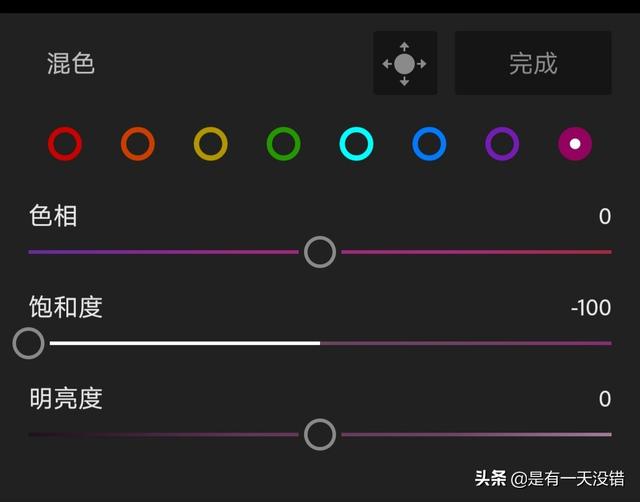The width and height of the screenshot is (640, 502).
Task: Choose the green color channel circle
Action: pyautogui.click(x=284, y=144)
